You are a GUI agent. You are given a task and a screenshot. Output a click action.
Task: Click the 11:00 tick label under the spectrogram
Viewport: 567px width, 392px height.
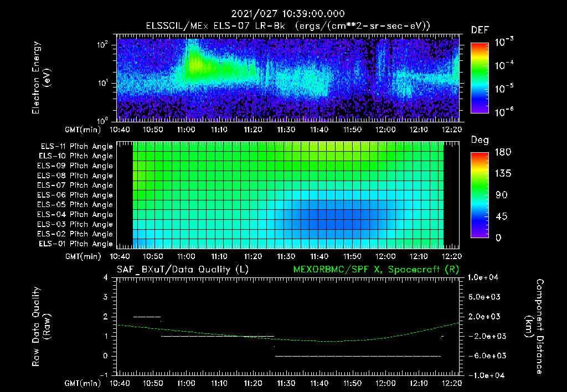pyautogui.click(x=186, y=130)
